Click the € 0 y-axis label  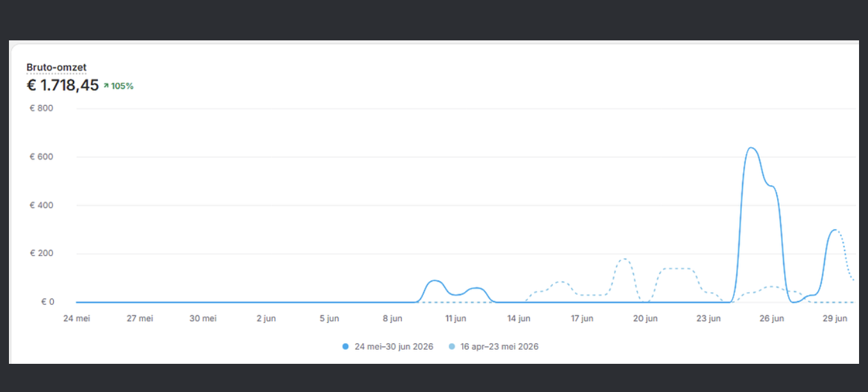point(47,302)
